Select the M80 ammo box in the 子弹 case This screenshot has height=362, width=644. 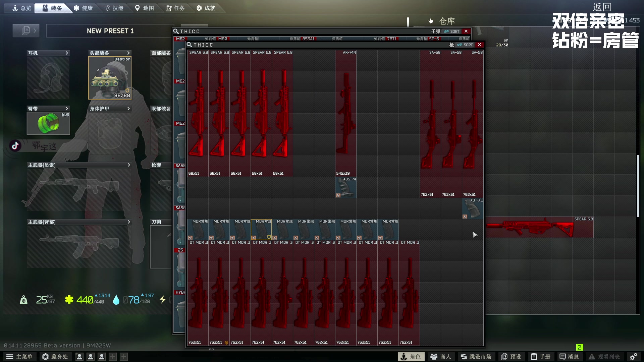222,39
